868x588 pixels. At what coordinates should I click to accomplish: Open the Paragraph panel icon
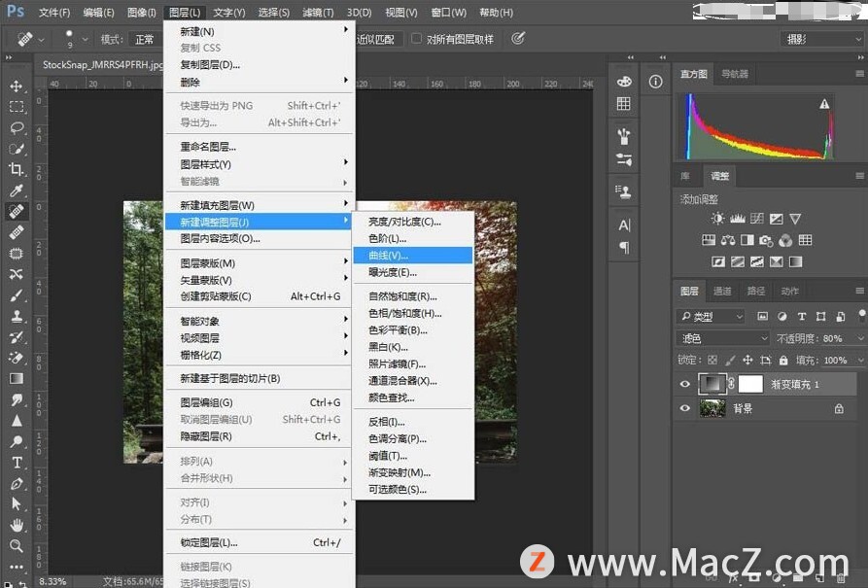tap(624, 248)
